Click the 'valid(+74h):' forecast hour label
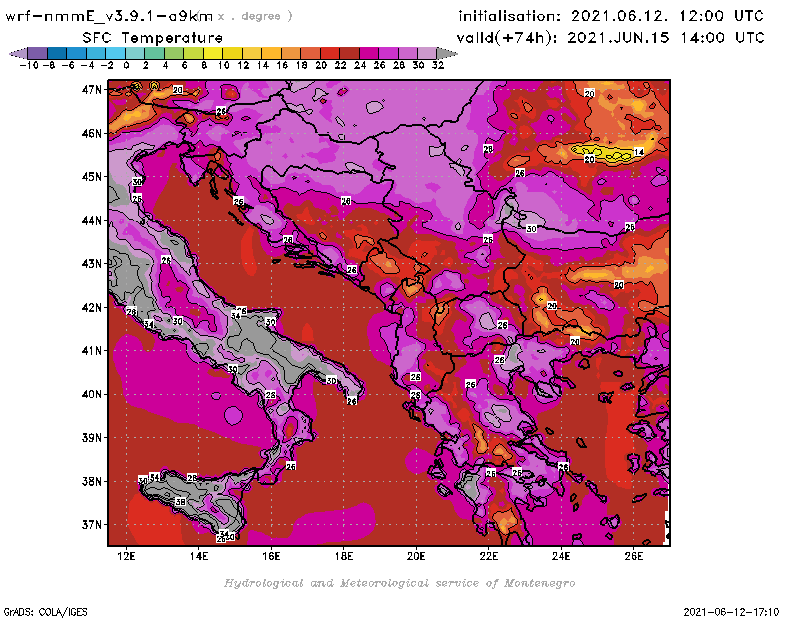 pyautogui.click(x=509, y=38)
